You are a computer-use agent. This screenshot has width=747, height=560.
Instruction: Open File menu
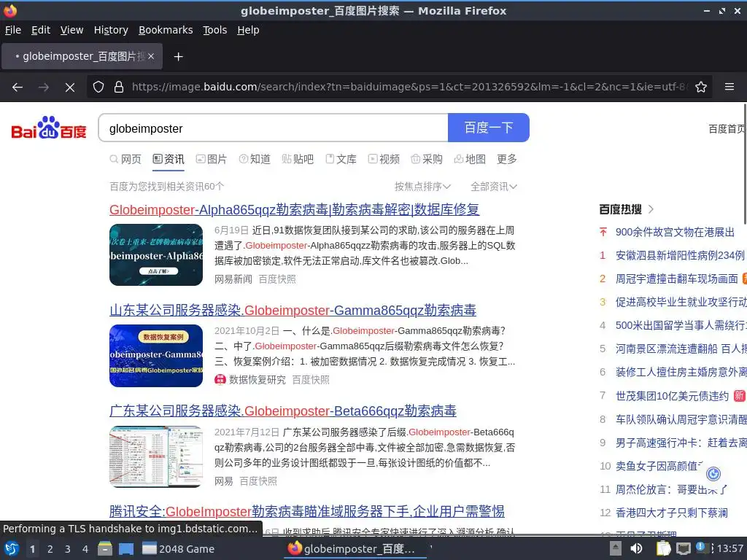tap(13, 30)
